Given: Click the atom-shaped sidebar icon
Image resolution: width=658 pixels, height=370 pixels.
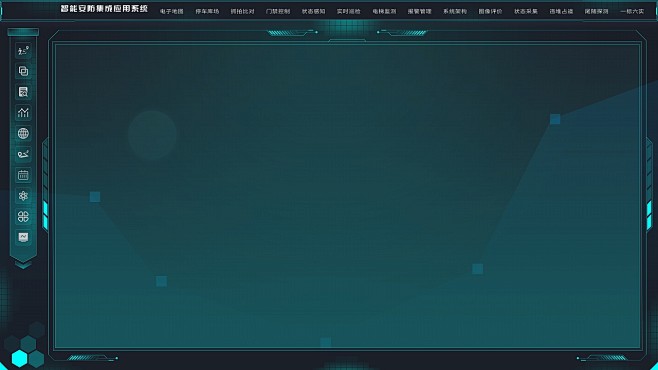Looking at the screenshot, I should point(23,195).
